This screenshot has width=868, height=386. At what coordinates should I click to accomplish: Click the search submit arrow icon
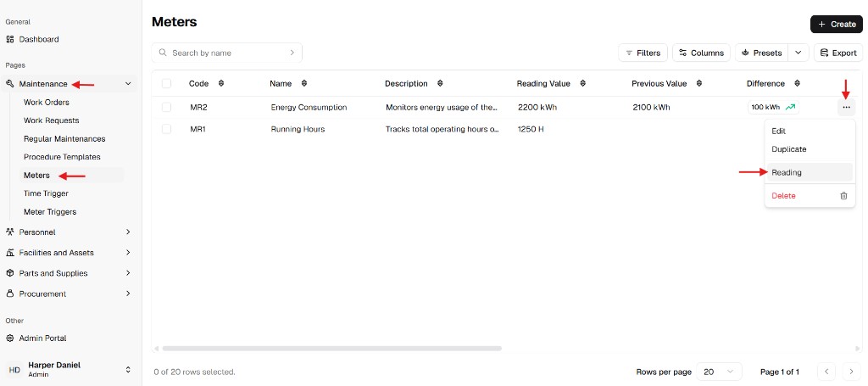click(x=292, y=53)
